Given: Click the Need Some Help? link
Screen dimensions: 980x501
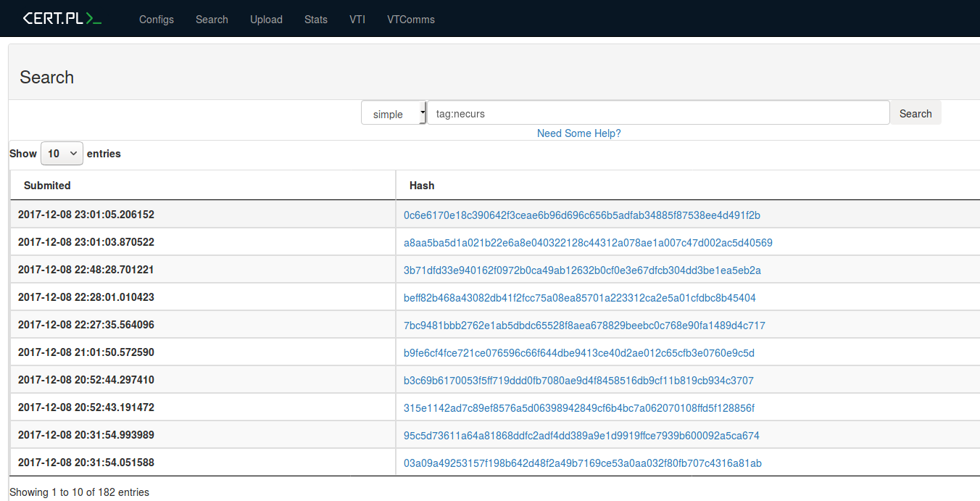Looking at the screenshot, I should coord(578,133).
